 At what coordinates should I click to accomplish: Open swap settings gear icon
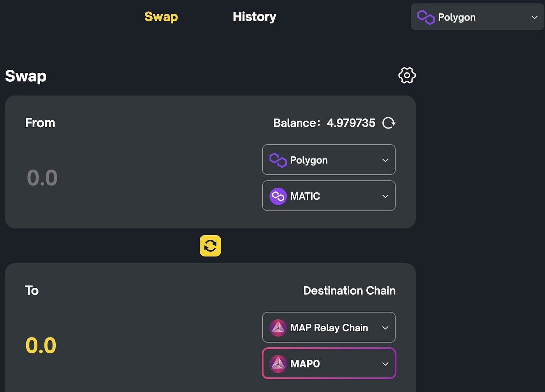[407, 75]
